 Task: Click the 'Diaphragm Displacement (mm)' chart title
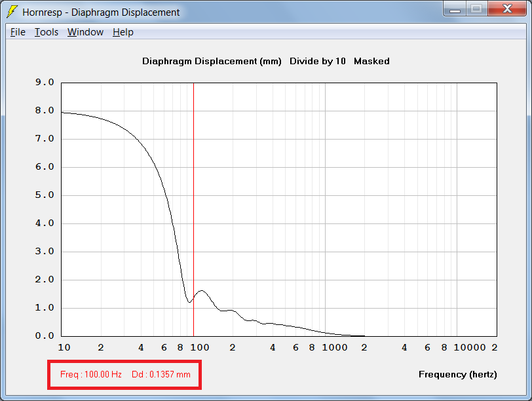point(212,62)
